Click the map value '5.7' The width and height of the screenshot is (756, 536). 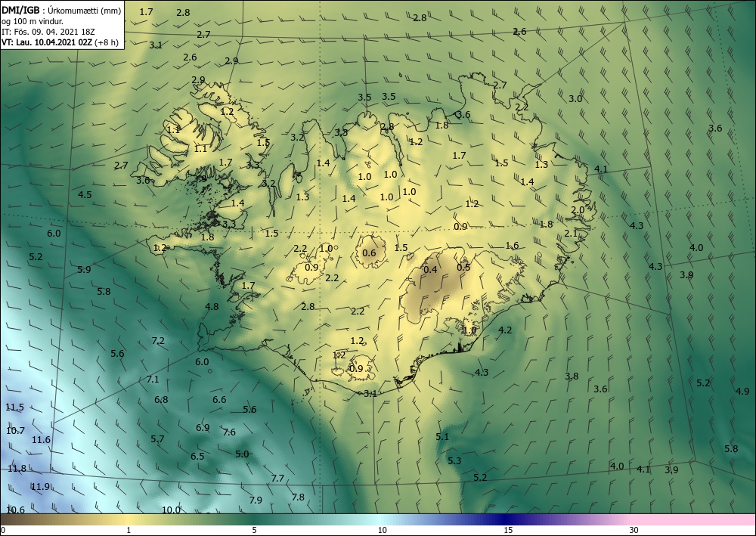(158, 439)
